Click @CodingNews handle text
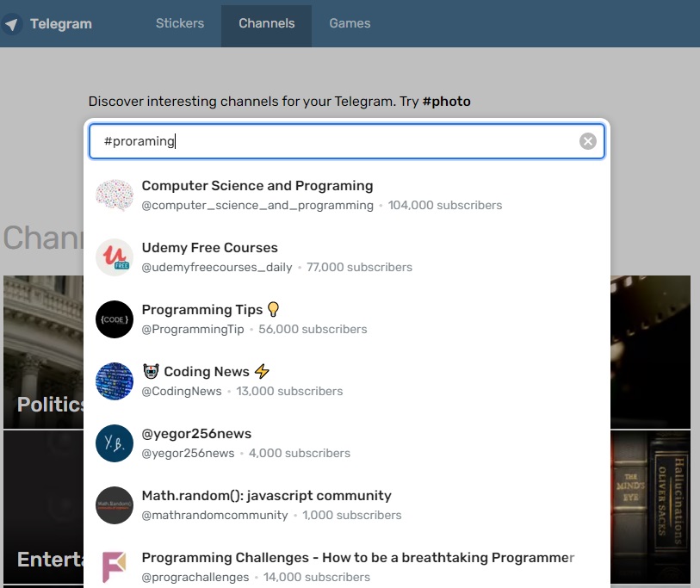The width and height of the screenshot is (700, 588). [x=182, y=391]
